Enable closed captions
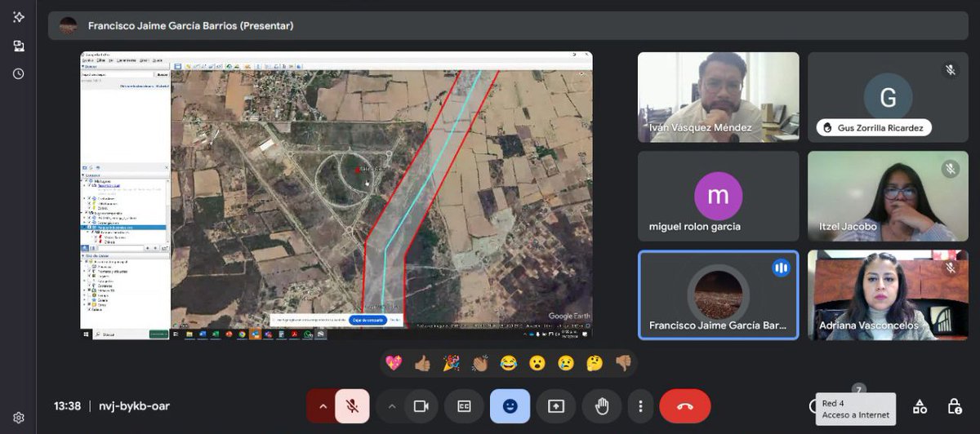The width and height of the screenshot is (980, 434). (465, 406)
